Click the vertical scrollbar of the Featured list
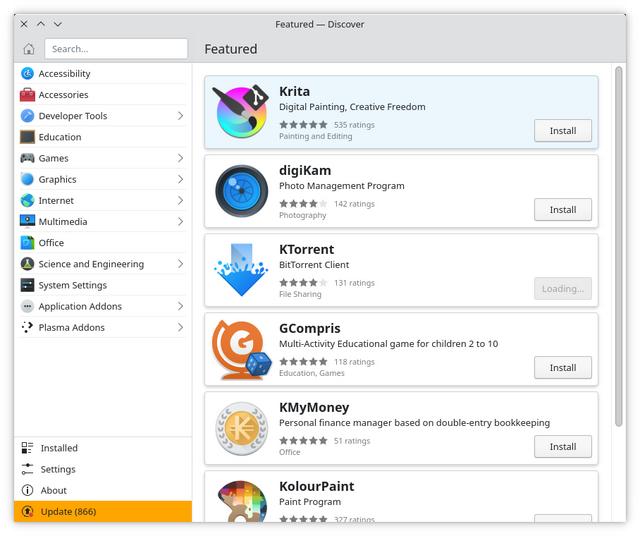Screen dimensions: 640x536 click(x=618, y=247)
